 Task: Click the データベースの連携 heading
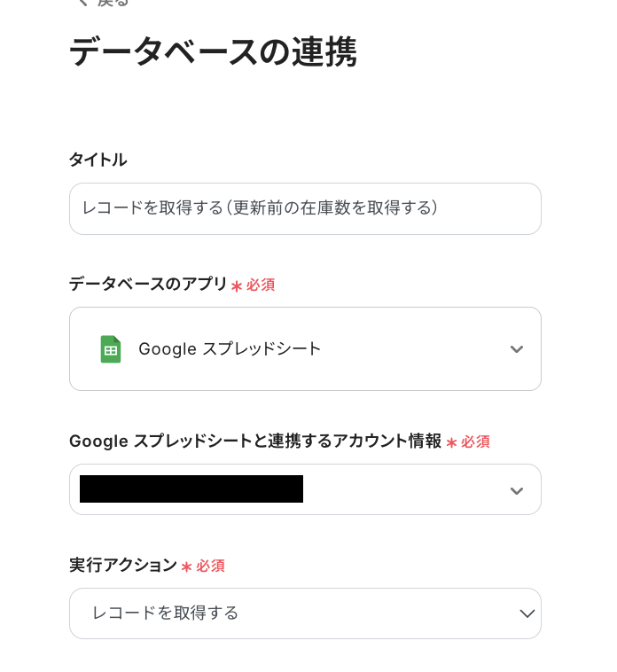[x=213, y=53]
